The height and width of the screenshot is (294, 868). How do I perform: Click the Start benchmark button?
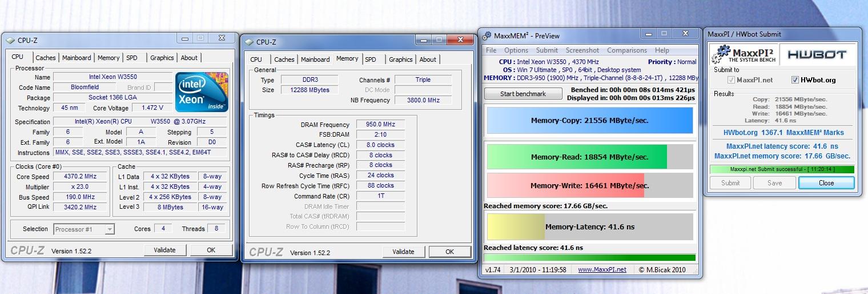pyautogui.click(x=523, y=94)
